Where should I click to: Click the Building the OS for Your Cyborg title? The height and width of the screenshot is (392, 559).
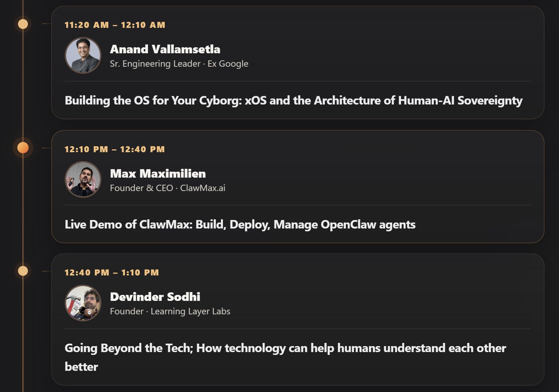[x=294, y=101]
